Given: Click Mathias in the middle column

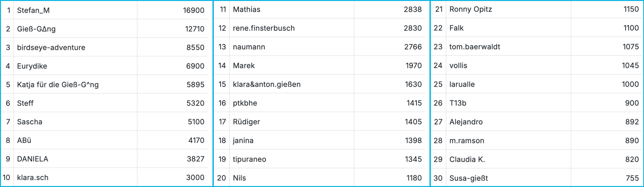Looking at the screenshot, I should click(247, 10).
